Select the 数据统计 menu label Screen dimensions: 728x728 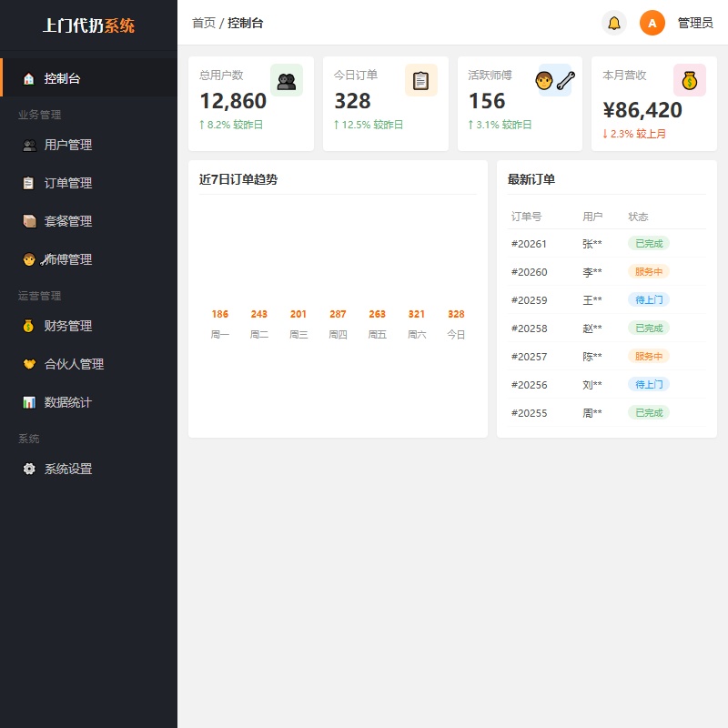click(x=67, y=402)
